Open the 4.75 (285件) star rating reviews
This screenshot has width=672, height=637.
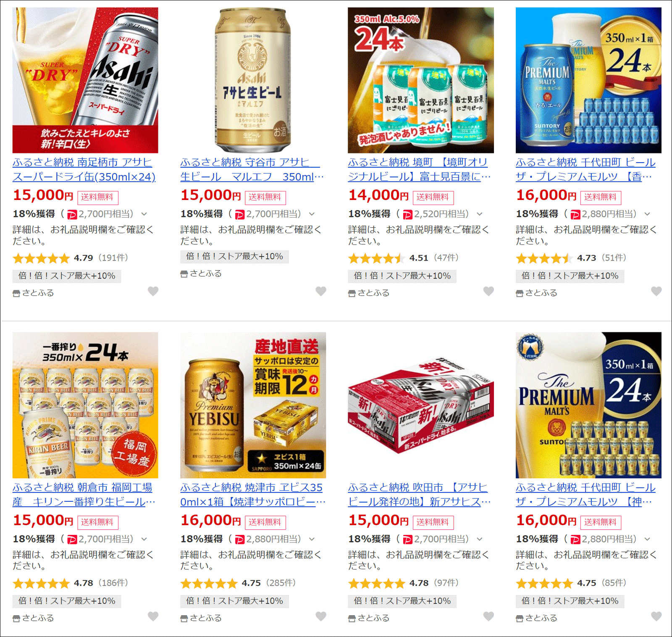238,583
